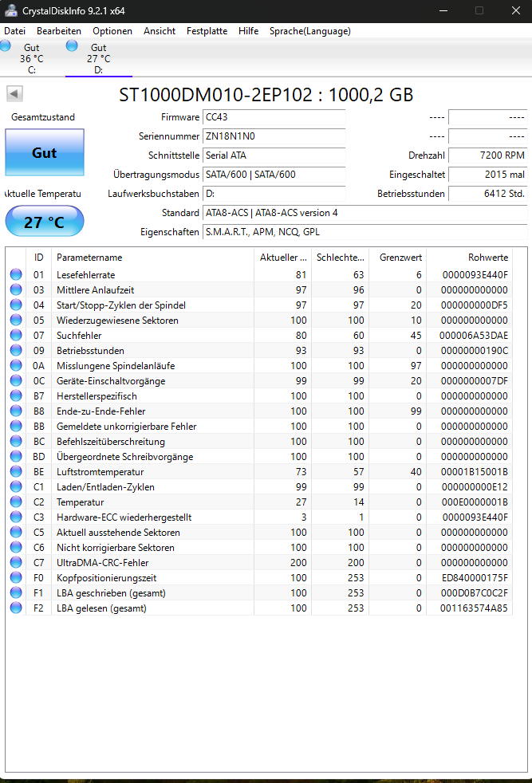Click the status circle for Lesefehlerrate row
Screen dimensions: 532x783
pyautogui.click(x=16, y=274)
